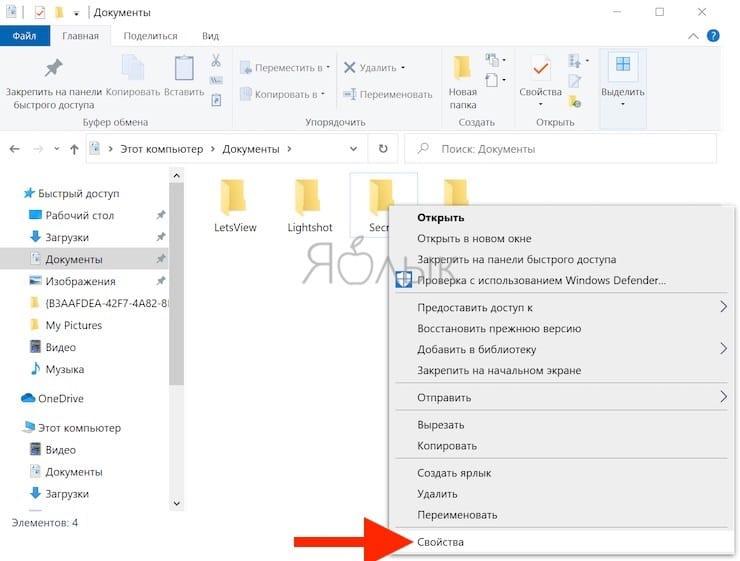This screenshot has height=561, width=740.
Task: Select Изображения in sidebar
Action: click(x=73, y=281)
